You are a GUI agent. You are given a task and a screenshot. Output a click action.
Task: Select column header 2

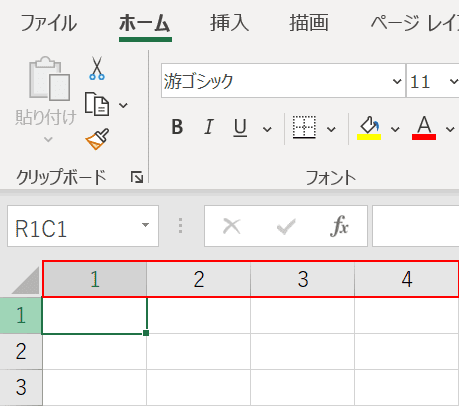pyautogui.click(x=199, y=279)
